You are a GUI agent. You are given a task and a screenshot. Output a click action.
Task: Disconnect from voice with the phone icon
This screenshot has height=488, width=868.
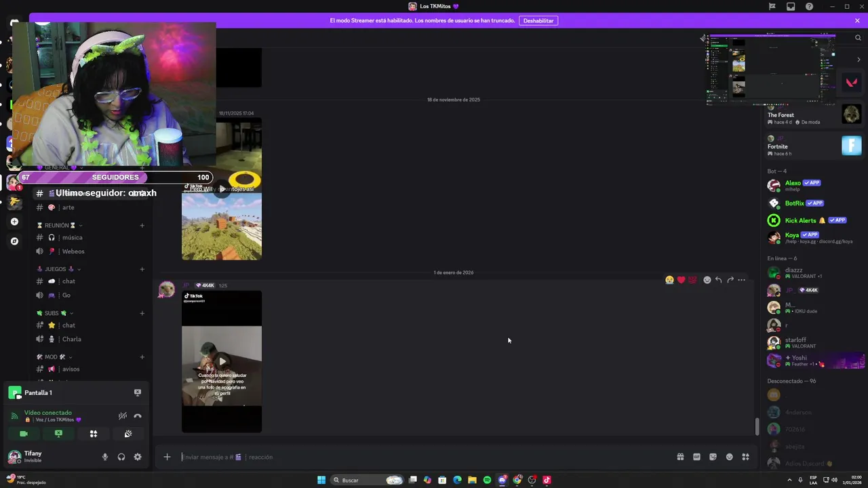(138, 416)
